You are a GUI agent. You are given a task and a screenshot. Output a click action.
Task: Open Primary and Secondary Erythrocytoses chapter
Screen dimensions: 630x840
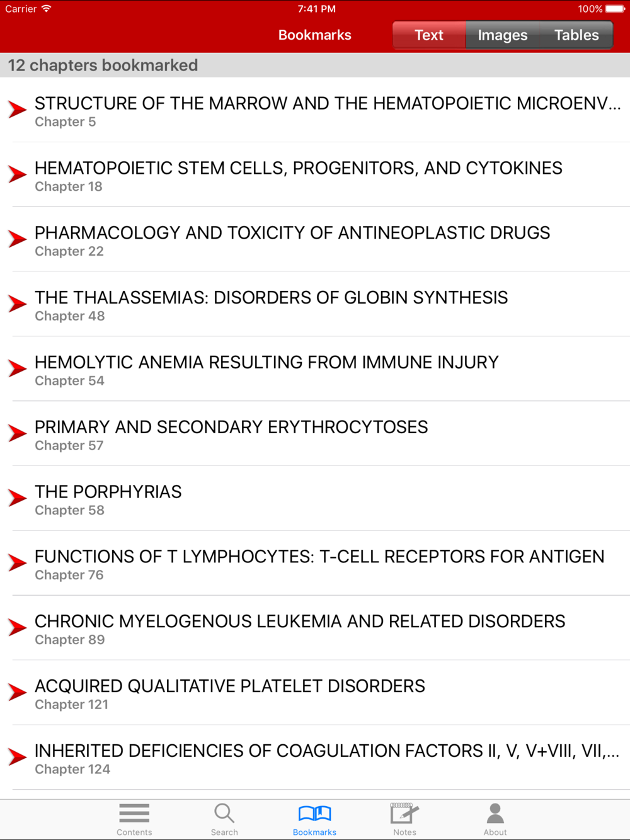[315, 434]
